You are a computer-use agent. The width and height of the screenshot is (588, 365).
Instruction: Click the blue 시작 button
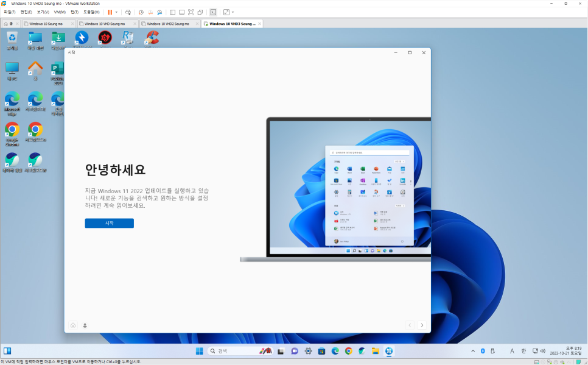109,223
